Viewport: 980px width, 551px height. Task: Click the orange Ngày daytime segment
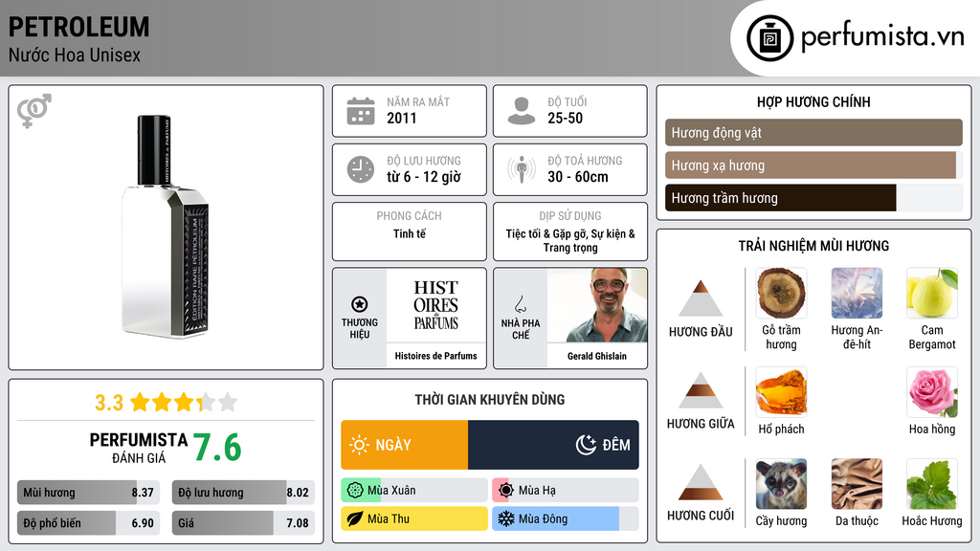[x=405, y=445]
